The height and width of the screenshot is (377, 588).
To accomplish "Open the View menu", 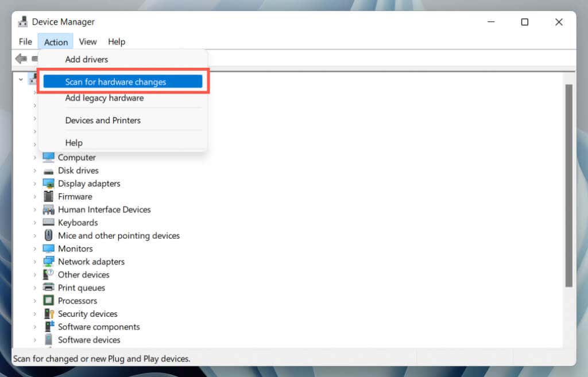I will [88, 41].
